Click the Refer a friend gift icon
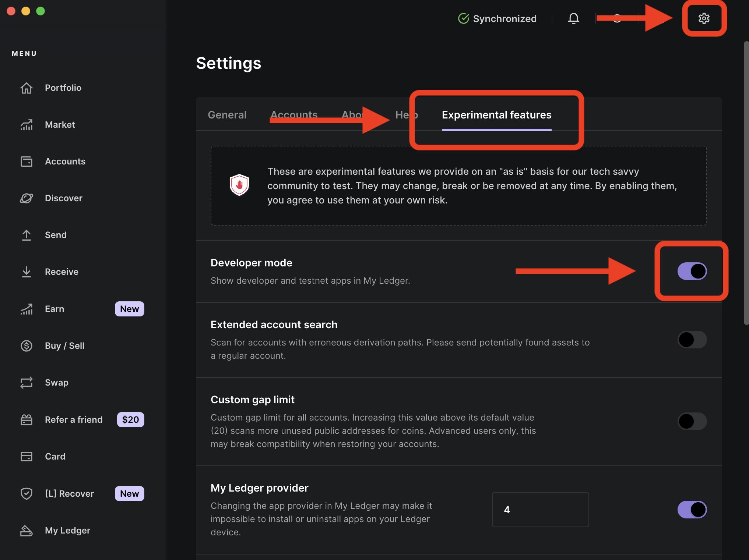 point(27,420)
